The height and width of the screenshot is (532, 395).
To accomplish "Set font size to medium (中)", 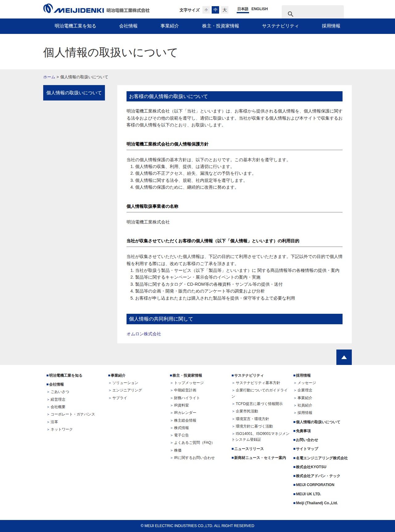I will 215,10.
